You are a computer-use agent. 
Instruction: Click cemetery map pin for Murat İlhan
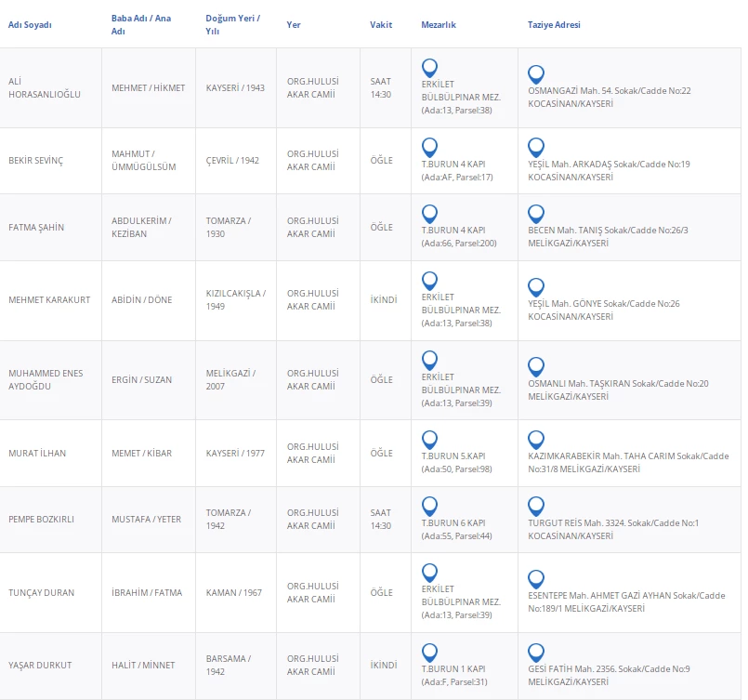coord(429,440)
